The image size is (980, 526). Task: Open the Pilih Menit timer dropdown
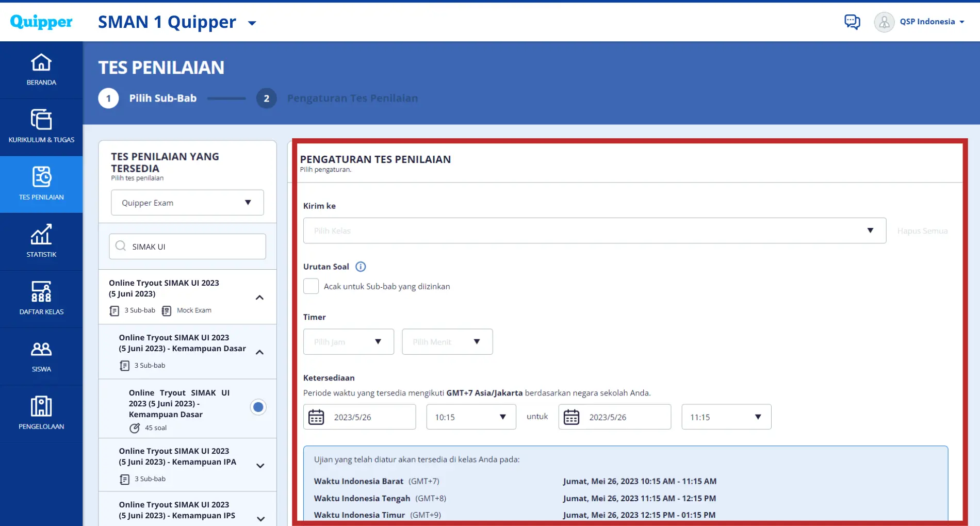click(x=447, y=342)
